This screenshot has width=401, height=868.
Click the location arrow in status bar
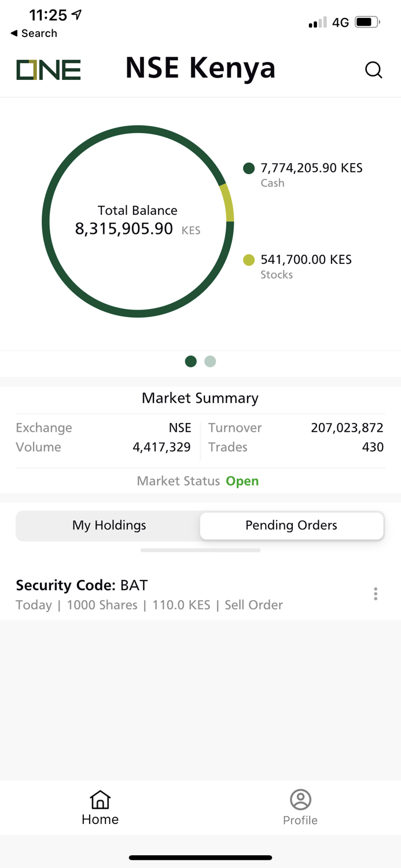point(75,14)
